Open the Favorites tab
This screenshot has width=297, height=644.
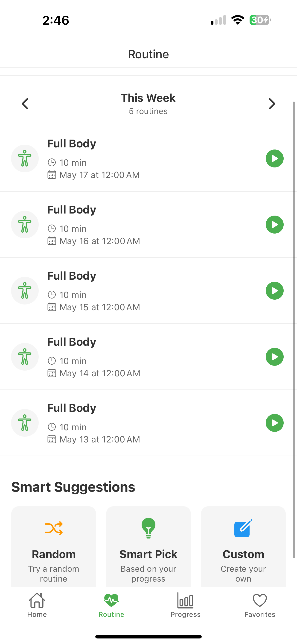pos(260,605)
